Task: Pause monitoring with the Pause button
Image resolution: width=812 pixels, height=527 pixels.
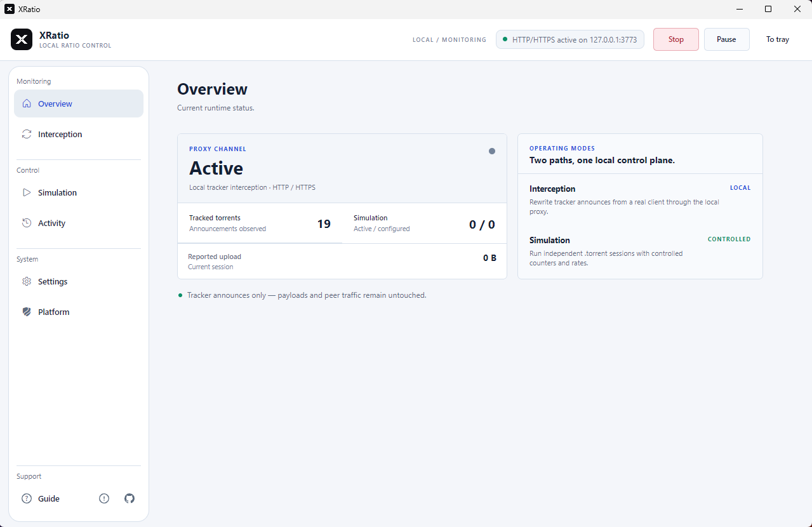Action: point(727,39)
